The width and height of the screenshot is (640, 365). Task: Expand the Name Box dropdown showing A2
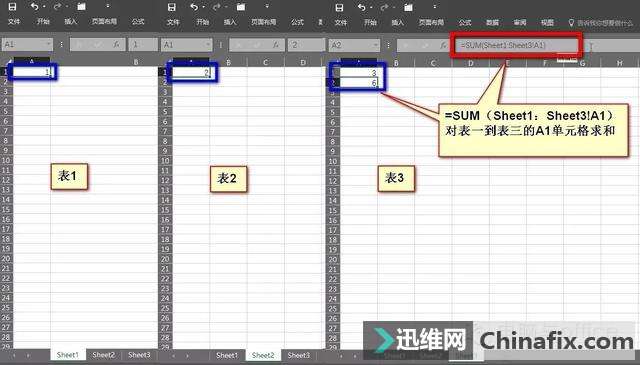(x=376, y=45)
